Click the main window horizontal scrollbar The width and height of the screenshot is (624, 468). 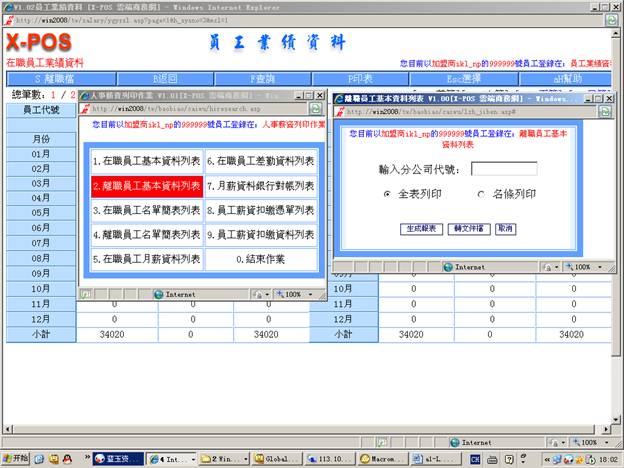[x=300, y=427]
